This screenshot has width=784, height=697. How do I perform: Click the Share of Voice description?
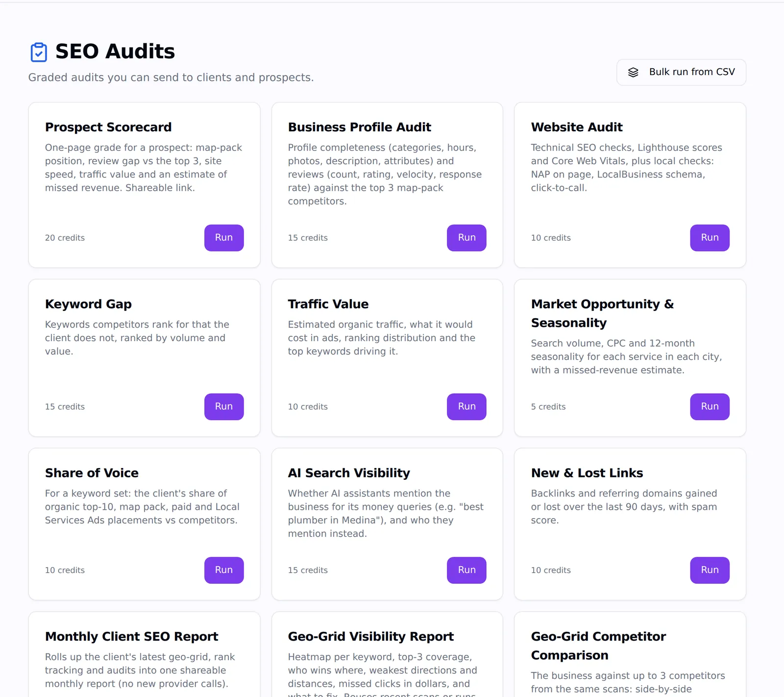[x=142, y=507]
